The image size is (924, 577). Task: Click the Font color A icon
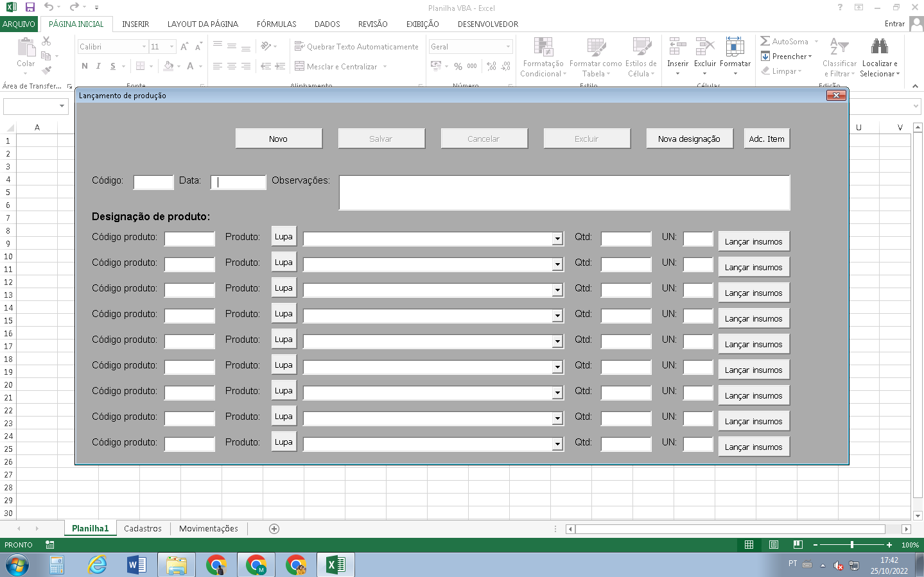(190, 66)
